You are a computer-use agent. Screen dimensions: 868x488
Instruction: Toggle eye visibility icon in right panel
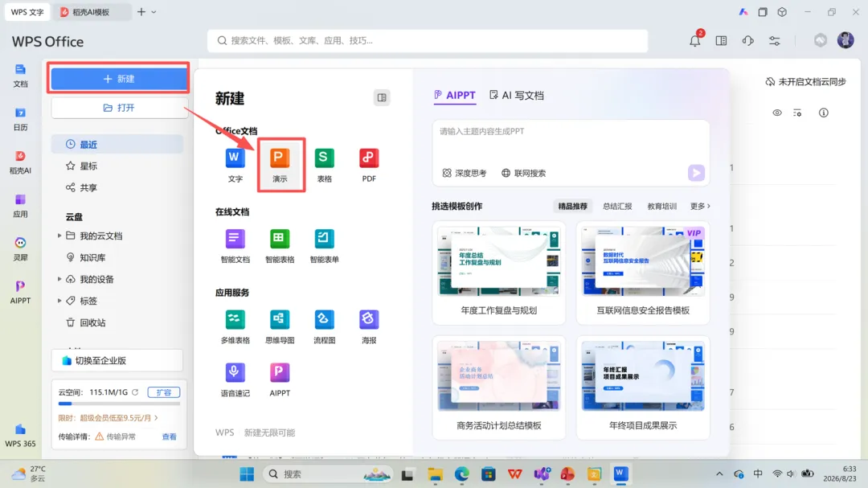pyautogui.click(x=777, y=113)
